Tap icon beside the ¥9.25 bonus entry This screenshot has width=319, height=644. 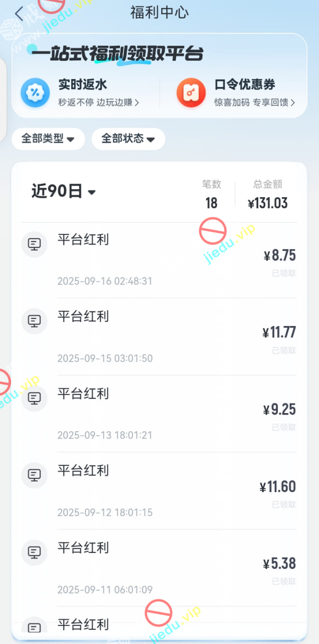coord(34,398)
